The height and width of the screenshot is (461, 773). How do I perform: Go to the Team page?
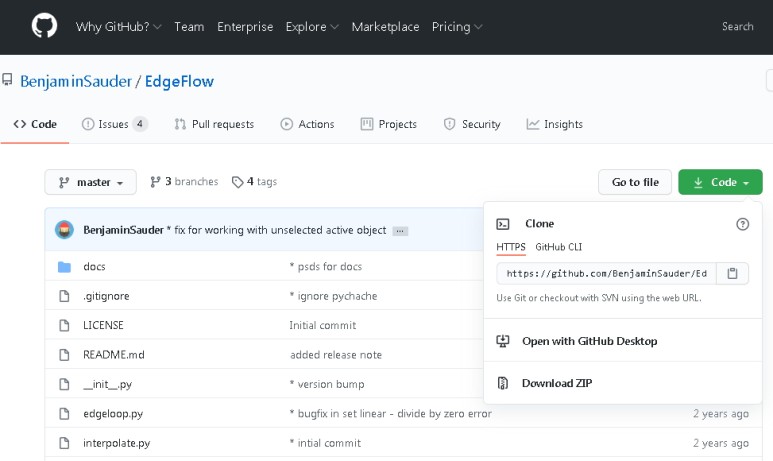[189, 27]
